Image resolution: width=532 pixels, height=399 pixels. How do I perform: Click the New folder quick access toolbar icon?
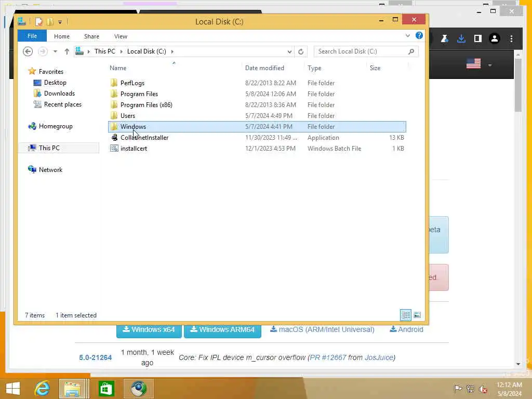[x=50, y=22]
